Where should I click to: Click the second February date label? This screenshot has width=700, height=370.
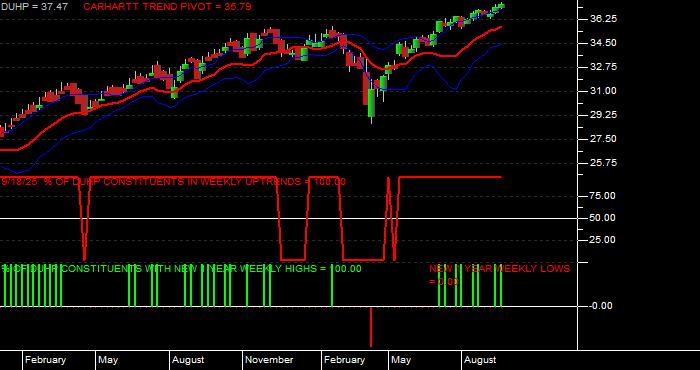pyautogui.click(x=345, y=360)
